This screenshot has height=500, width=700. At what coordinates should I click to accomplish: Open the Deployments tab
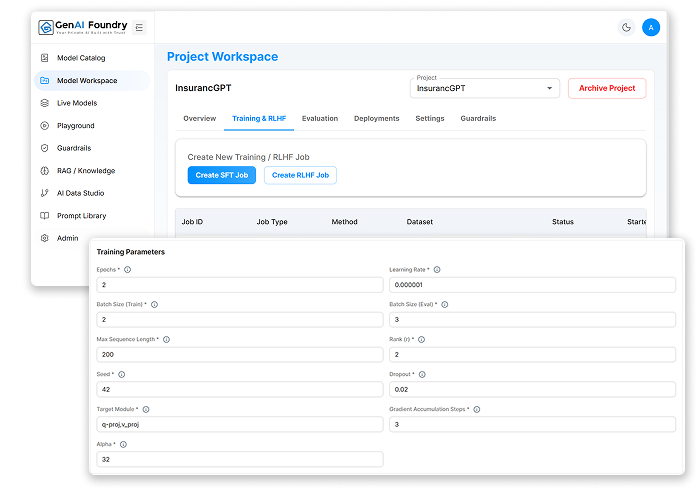pyautogui.click(x=376, y=119)
